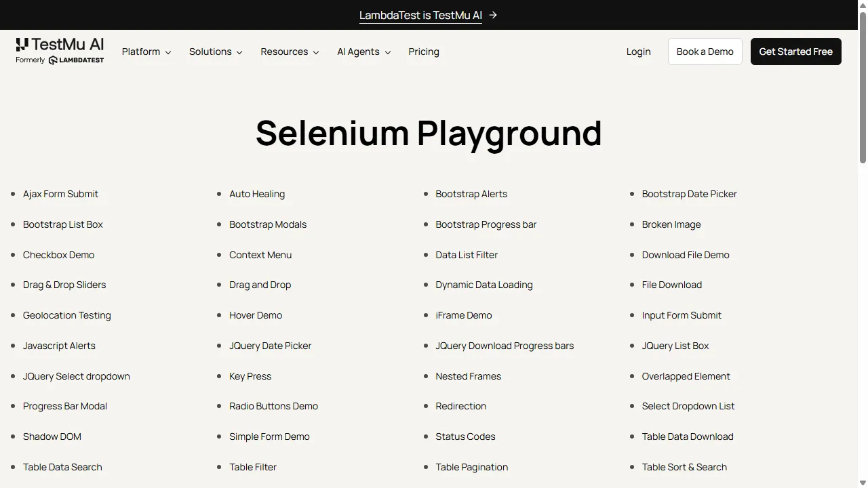The height and width of the screenshot is (488, 868).
Task: Open the iFrame Demo link
Action: [464, 315]
